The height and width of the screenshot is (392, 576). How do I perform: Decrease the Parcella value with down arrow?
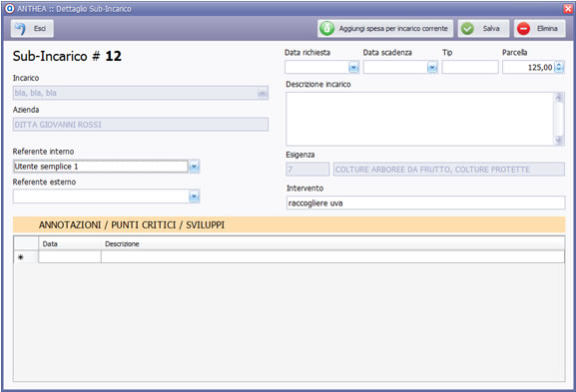559,70
